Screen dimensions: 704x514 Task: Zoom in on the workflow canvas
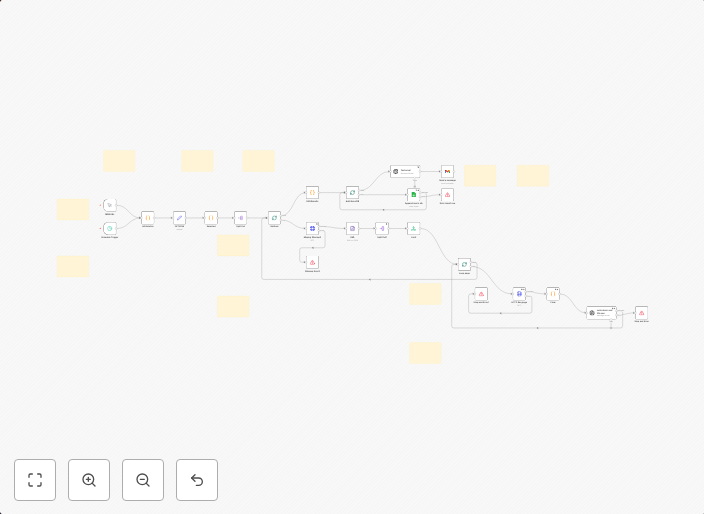(x=89, y=480)
